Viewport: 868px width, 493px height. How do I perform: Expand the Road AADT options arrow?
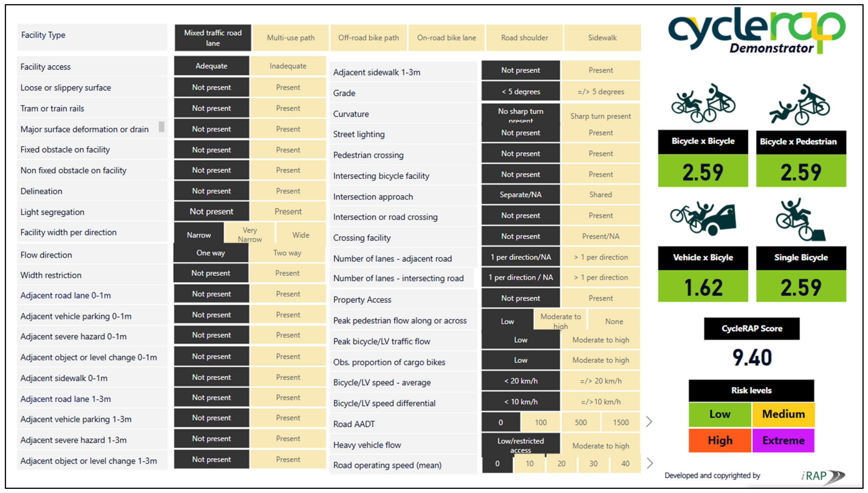click(x=649, y=422)
